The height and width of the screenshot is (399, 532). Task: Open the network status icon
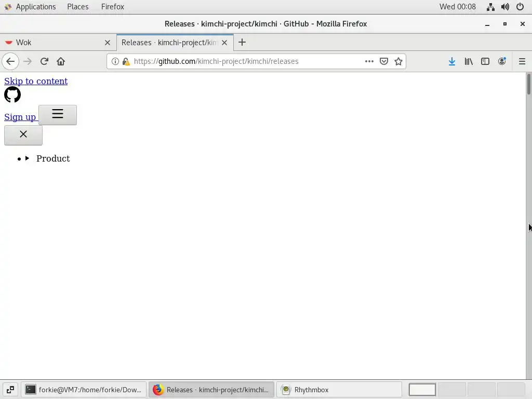coord(490,7)
